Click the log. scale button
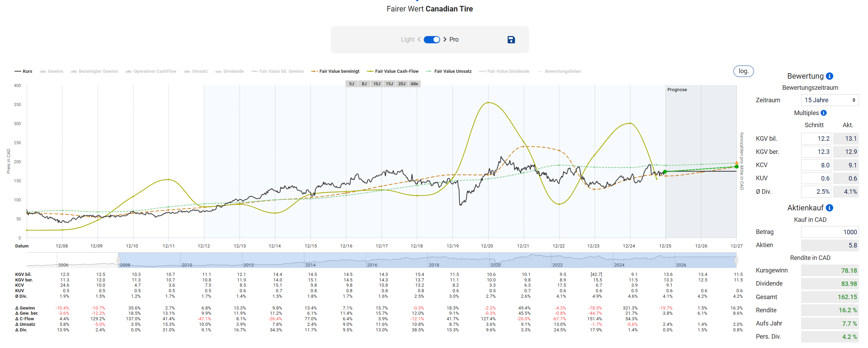 743,71
